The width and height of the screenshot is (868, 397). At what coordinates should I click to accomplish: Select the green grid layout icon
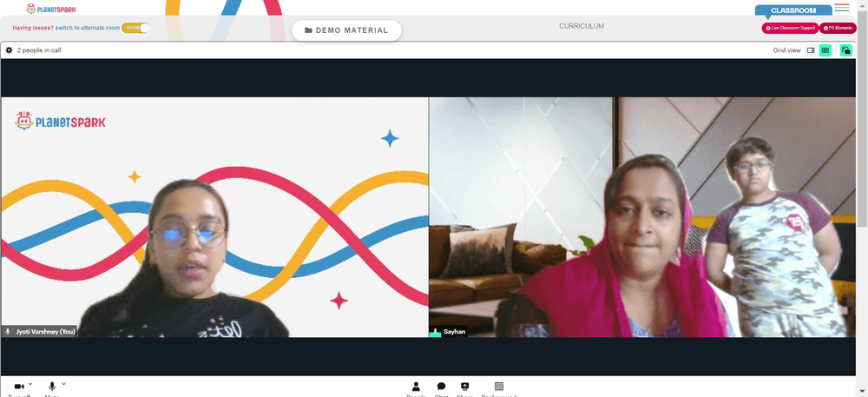pyautogui.click(x=825, y=50)
